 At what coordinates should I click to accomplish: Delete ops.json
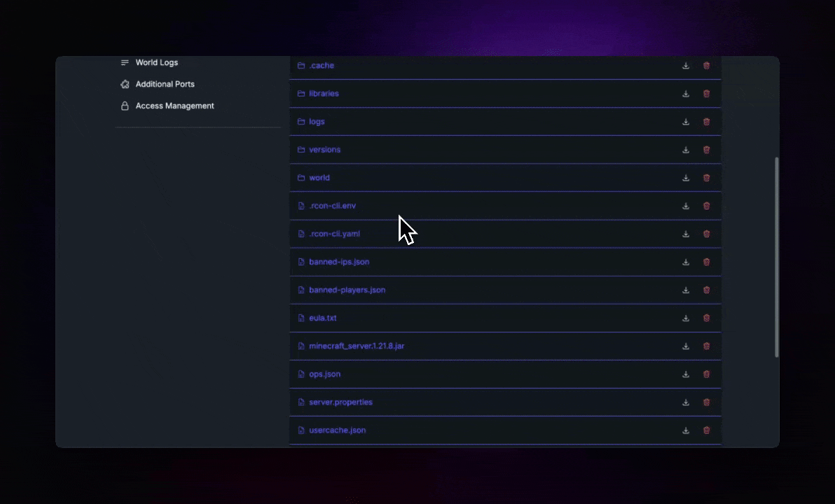[707, 374]
